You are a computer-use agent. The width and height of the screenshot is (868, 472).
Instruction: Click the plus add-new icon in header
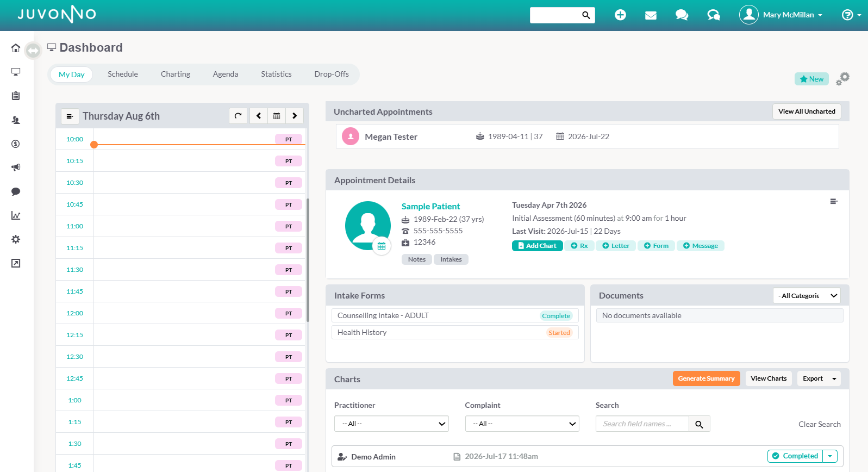620,15
